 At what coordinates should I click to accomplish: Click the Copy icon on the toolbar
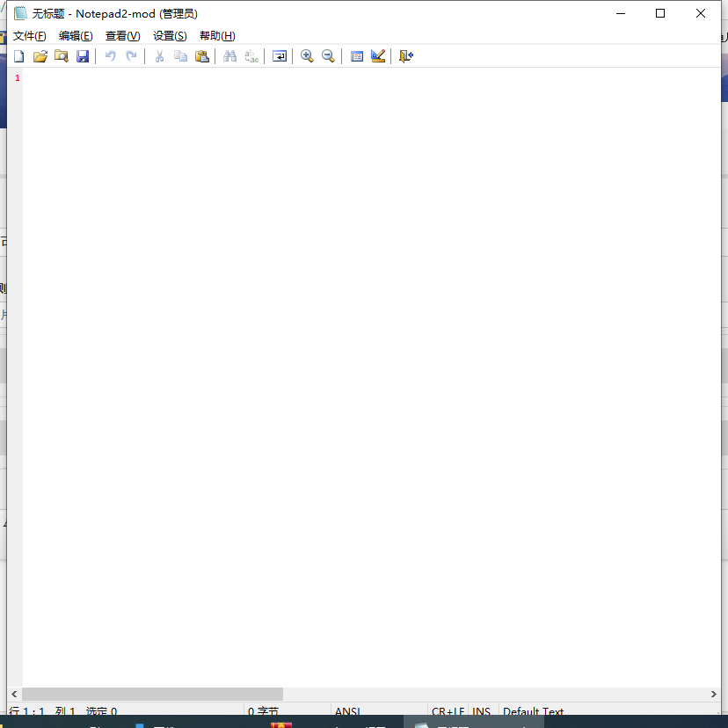180,55
